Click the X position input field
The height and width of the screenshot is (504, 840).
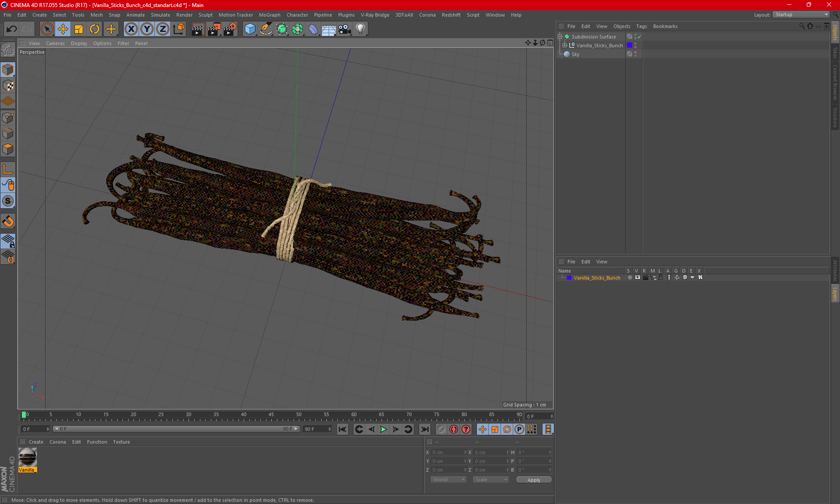448,452
